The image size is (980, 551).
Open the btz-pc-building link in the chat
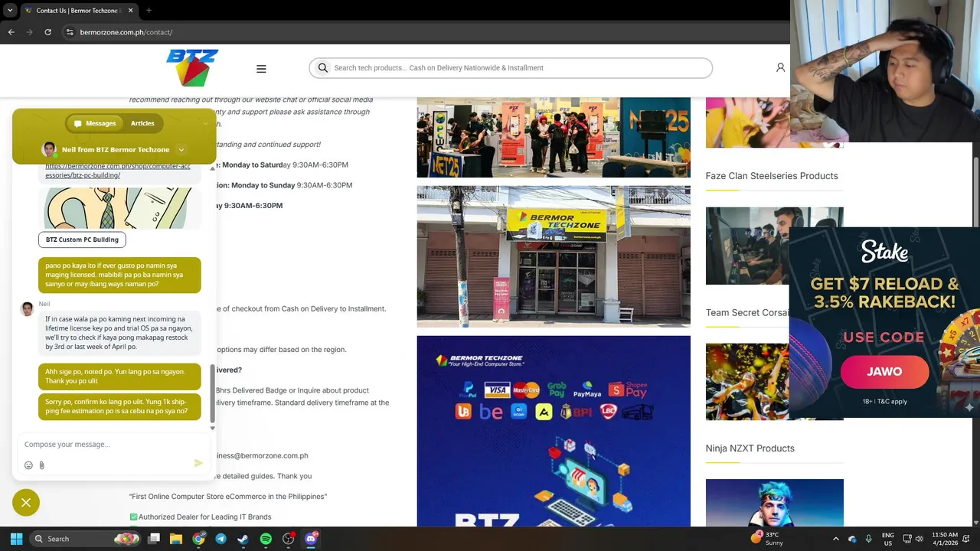point(118,171)
